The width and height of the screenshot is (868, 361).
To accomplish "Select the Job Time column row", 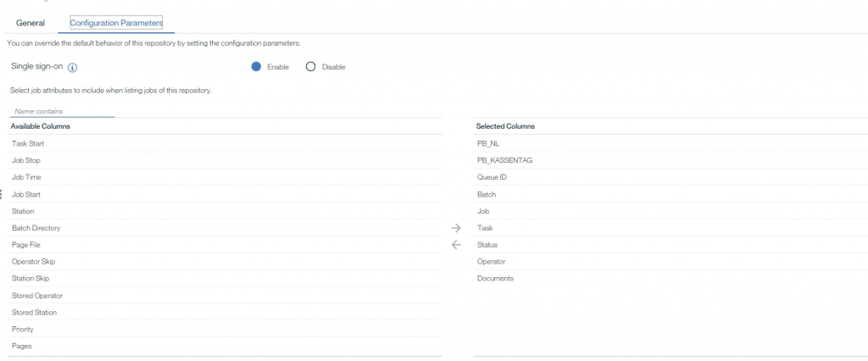I will [x=225, y=177].
